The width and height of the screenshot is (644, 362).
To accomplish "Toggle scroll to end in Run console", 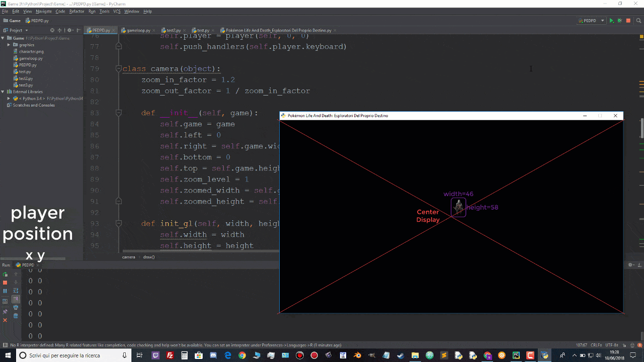I will coord(16,299).
